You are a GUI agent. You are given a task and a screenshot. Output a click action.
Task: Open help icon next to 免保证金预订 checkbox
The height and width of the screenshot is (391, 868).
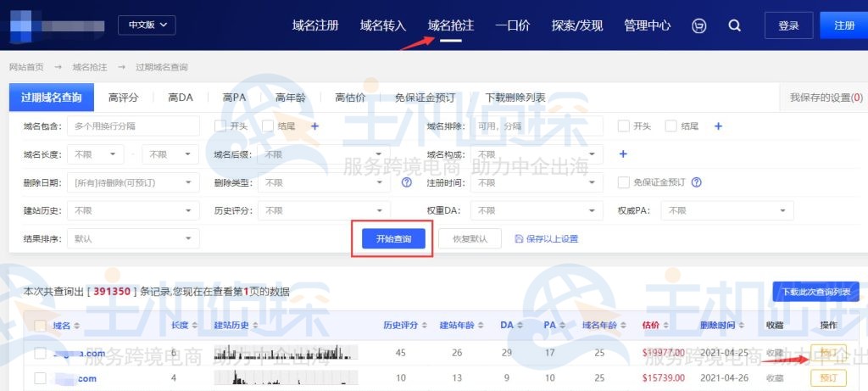pos(697,182)
